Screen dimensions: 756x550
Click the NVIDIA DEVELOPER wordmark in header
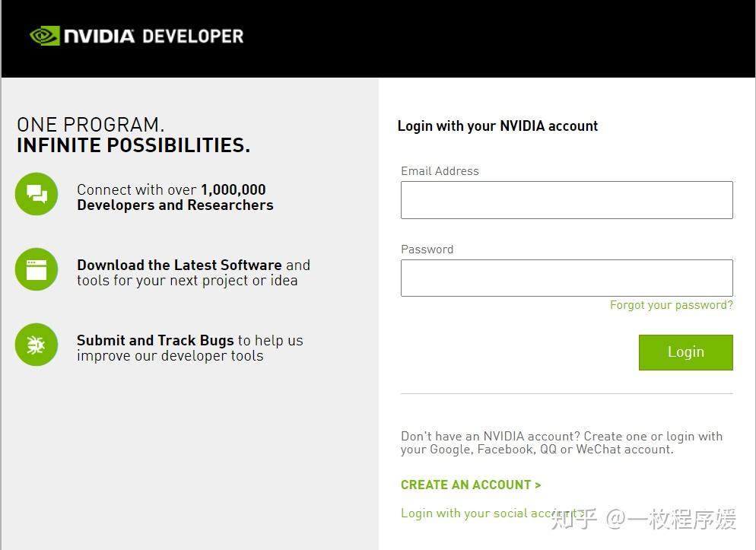154,36
